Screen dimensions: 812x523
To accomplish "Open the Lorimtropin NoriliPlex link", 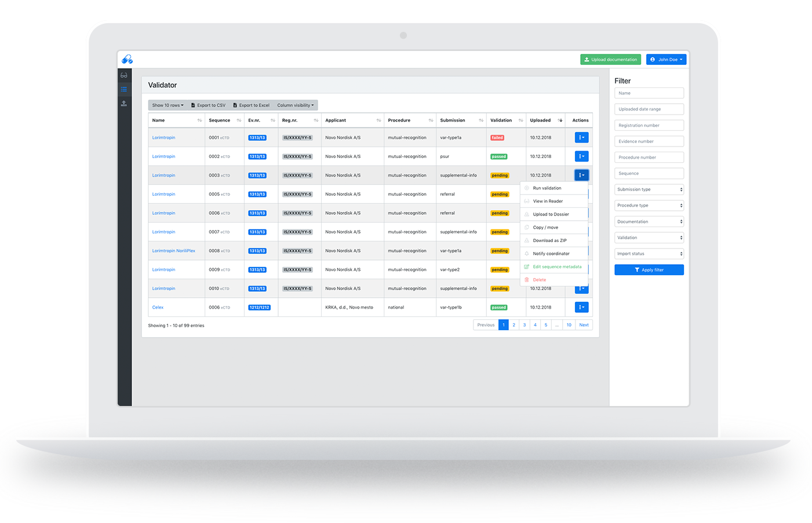I will 173,251.
